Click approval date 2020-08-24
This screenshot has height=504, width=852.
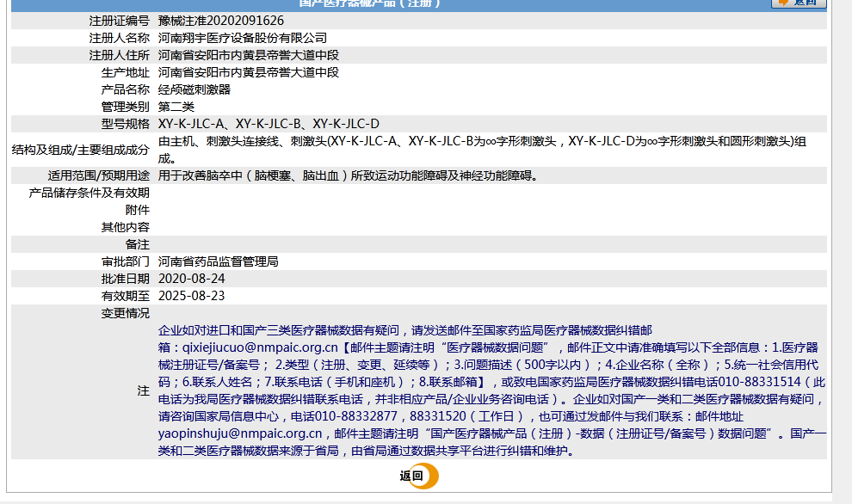[x=191, y=279]
